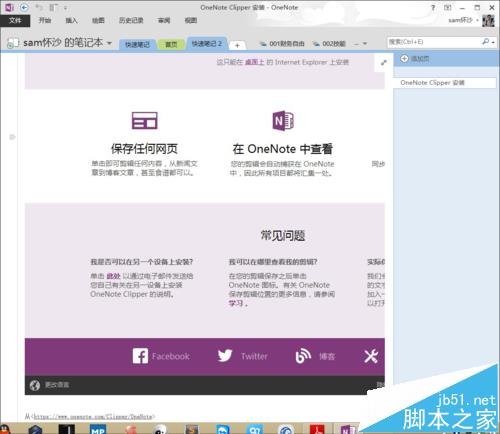Click the user profile photo

tap(488, 21)
